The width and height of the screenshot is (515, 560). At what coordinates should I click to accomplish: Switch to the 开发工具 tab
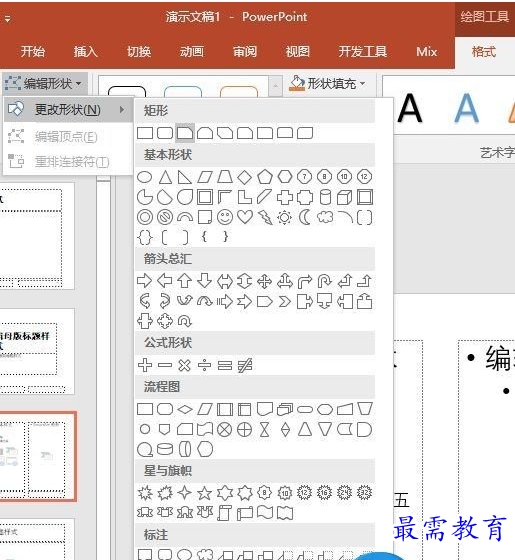(363, 52)
